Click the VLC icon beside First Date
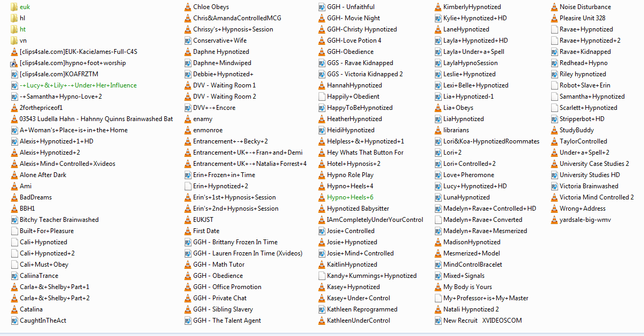 (188, 231)
